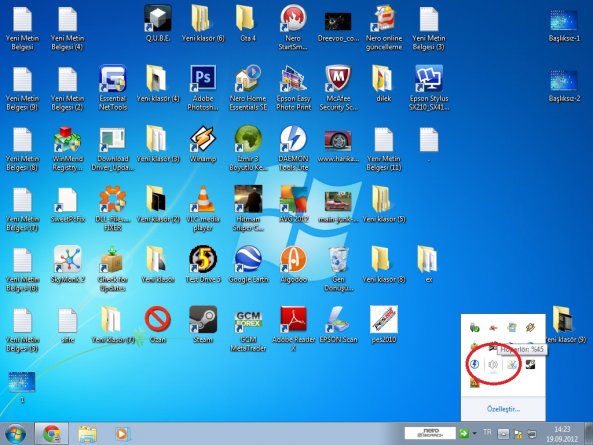
Task: Click the DAEMON Tools tray icon in overflow
Action: point(475,364)
